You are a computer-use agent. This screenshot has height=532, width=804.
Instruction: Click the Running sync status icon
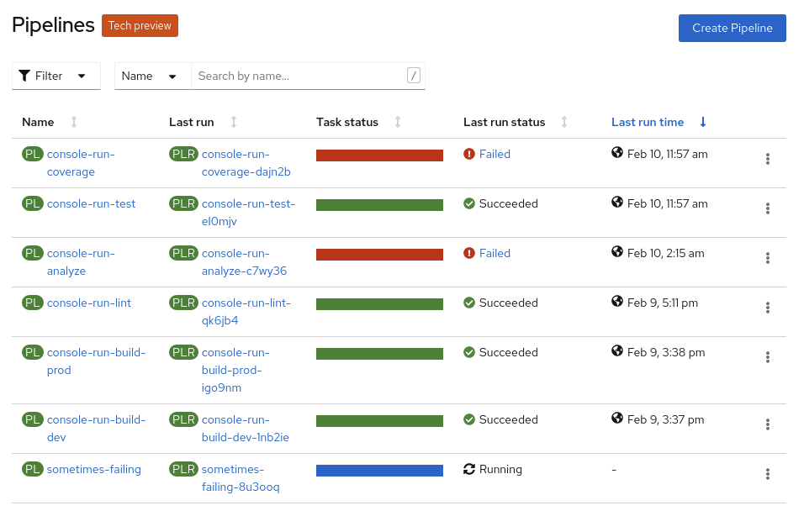[469, 469]
